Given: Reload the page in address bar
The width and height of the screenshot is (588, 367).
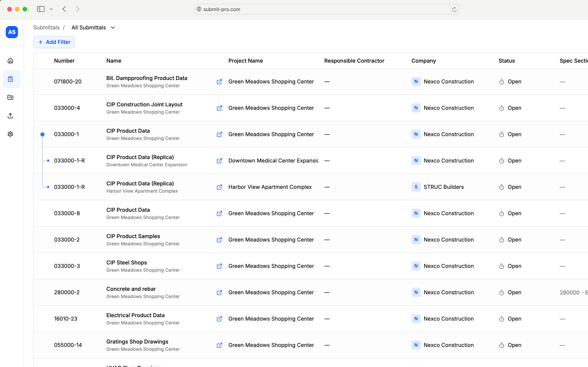Looking at the screenshot, I should [x=454, y=10].
